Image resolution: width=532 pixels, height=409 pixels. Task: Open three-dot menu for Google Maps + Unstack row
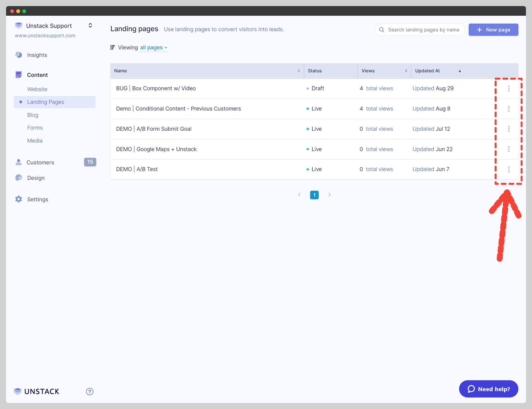coord(509,149)
